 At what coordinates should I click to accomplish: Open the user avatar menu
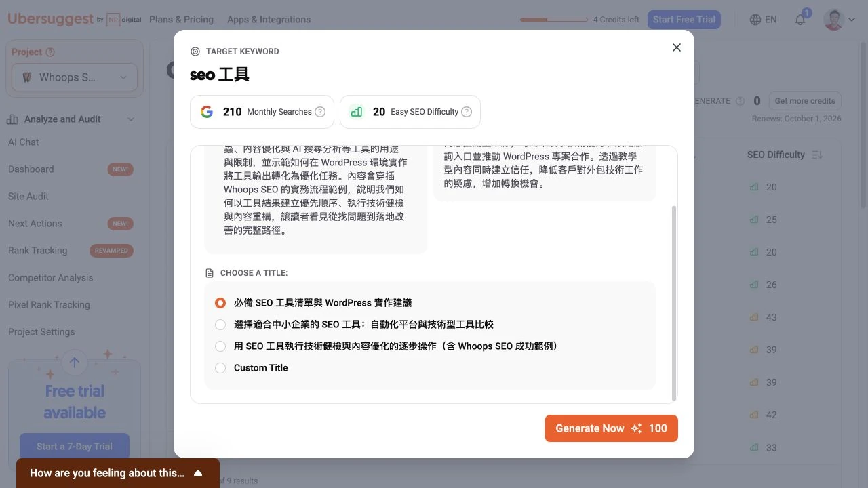[x=833, y=20]
